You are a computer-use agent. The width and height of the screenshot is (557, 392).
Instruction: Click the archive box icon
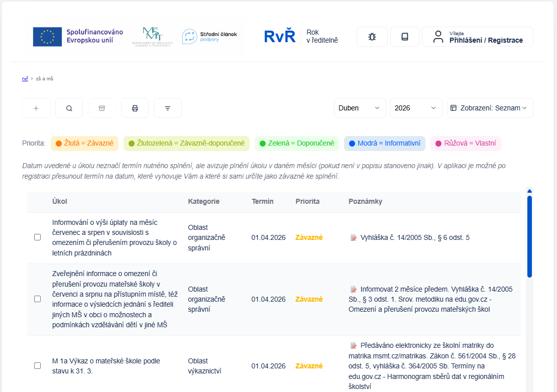[x=102, y=108]
